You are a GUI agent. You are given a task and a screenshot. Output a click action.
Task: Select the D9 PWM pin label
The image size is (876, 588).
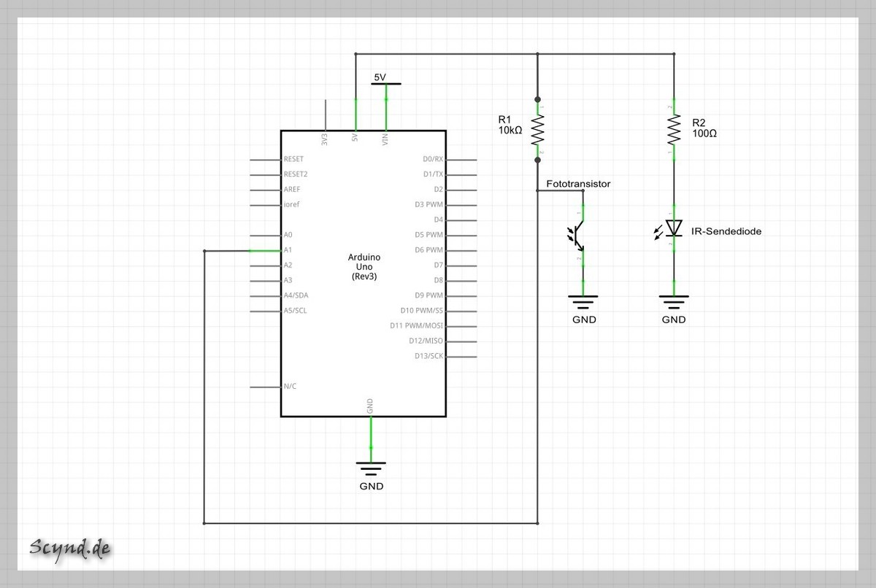[429, 295]
